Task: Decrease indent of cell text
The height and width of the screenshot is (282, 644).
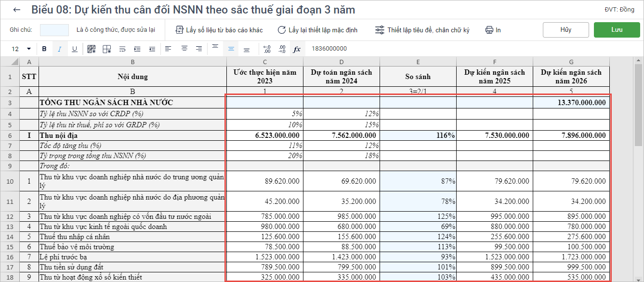Action: pos(152,49)
